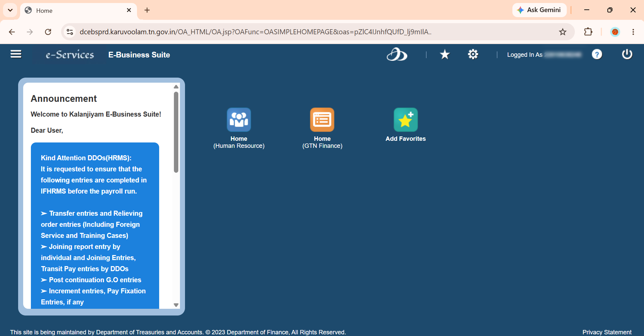Click 'Transit Pay entries by DDOs' line
644x336 pixels.
pyautogui.click(x=85, y=269)
